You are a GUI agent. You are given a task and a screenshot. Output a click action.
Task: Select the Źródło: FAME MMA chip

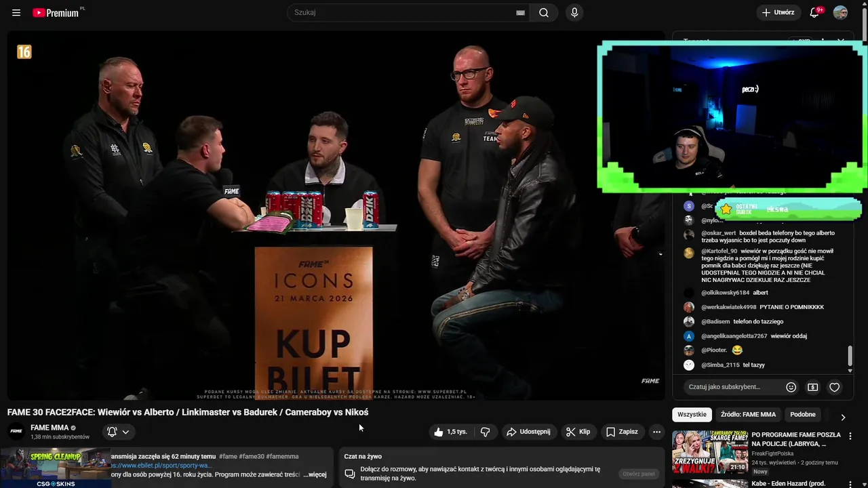tap(748, 414)
